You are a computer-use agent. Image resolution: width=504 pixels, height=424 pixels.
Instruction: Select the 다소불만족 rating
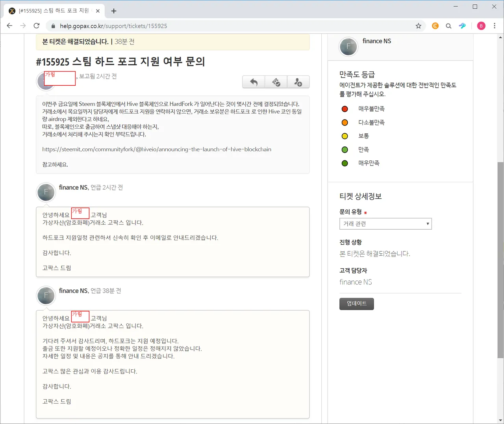click(345, 123)
